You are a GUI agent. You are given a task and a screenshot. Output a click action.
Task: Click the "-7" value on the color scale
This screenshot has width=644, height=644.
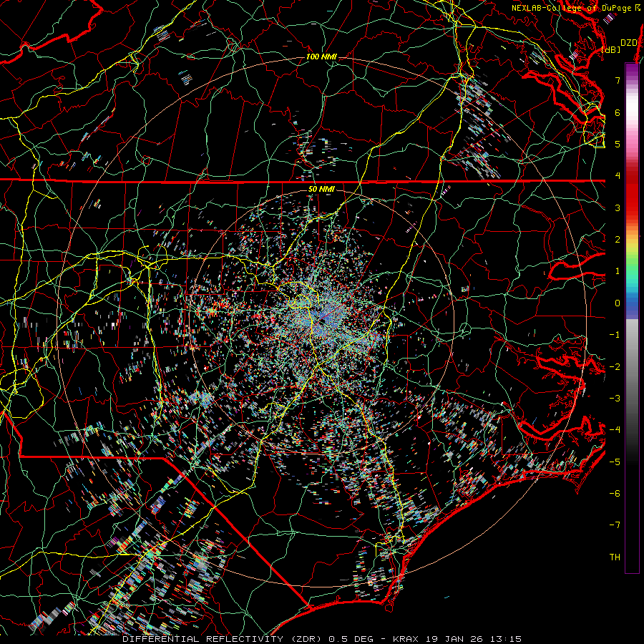tap(615, 525)
